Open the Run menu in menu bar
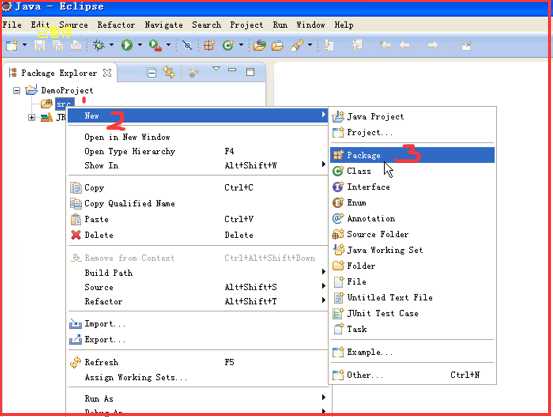 pos(280,25)
